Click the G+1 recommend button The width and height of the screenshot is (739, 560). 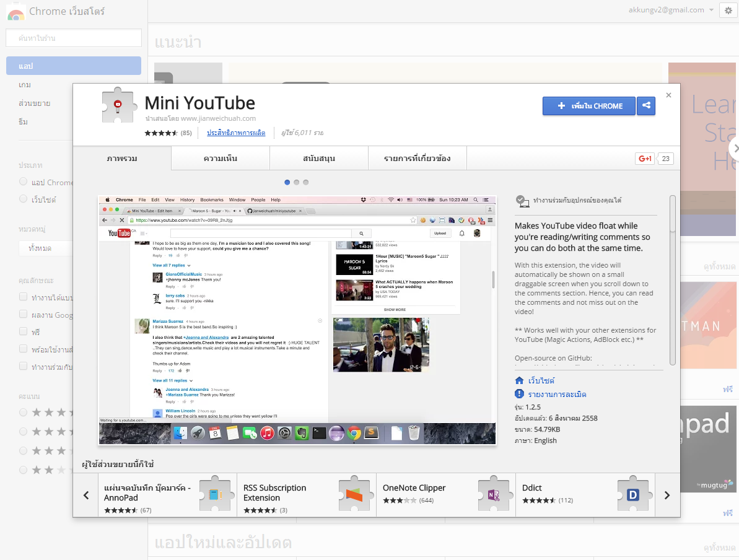click(645, 159)
